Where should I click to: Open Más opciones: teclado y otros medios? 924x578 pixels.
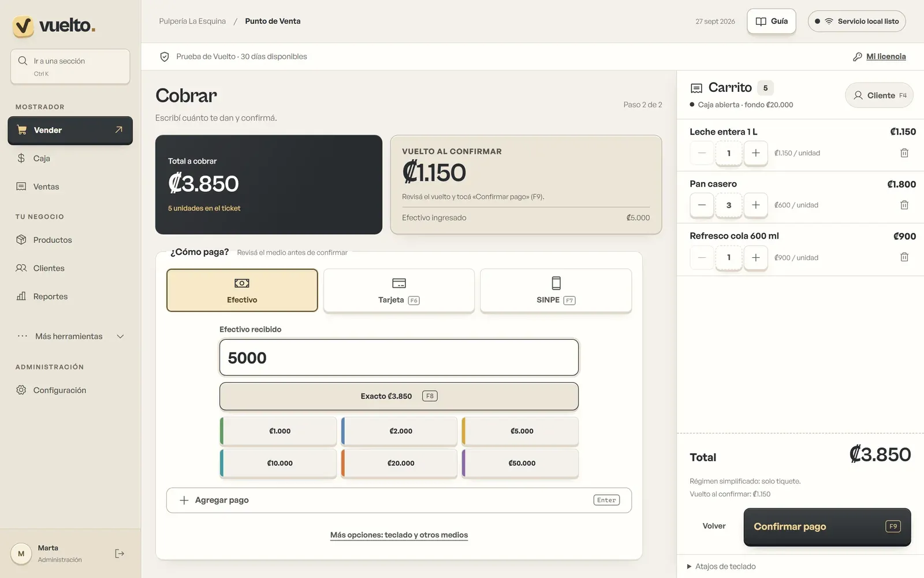click(399, 535)
